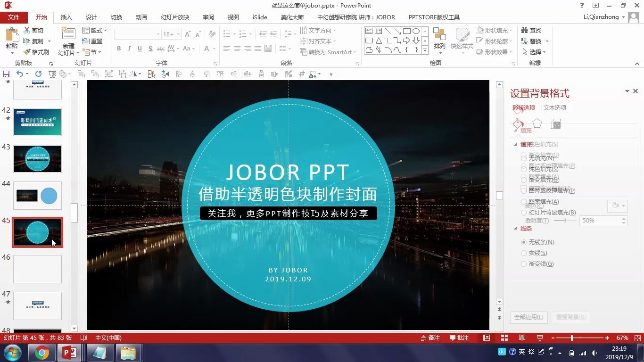Click the increase font size icon
This screenshot has width=644, height=362.
[188, 34]
